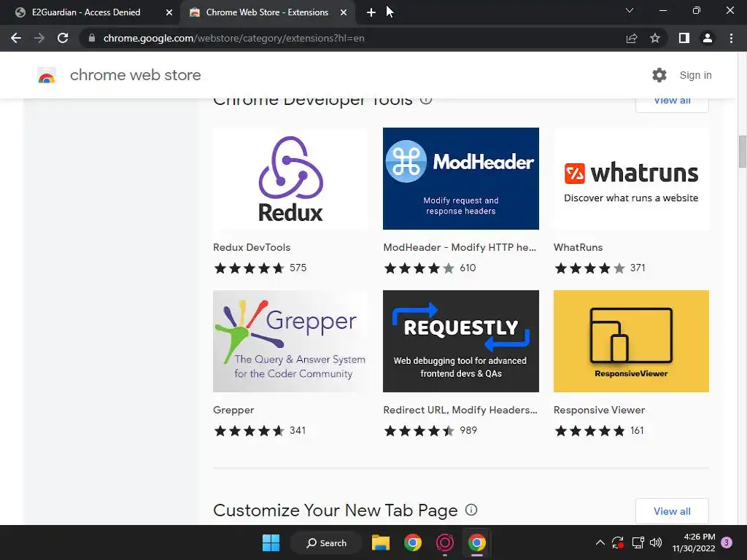The image size is (747, 560).
Task: Open Responsive Viewer thumbnail
Action: [631, 341]
